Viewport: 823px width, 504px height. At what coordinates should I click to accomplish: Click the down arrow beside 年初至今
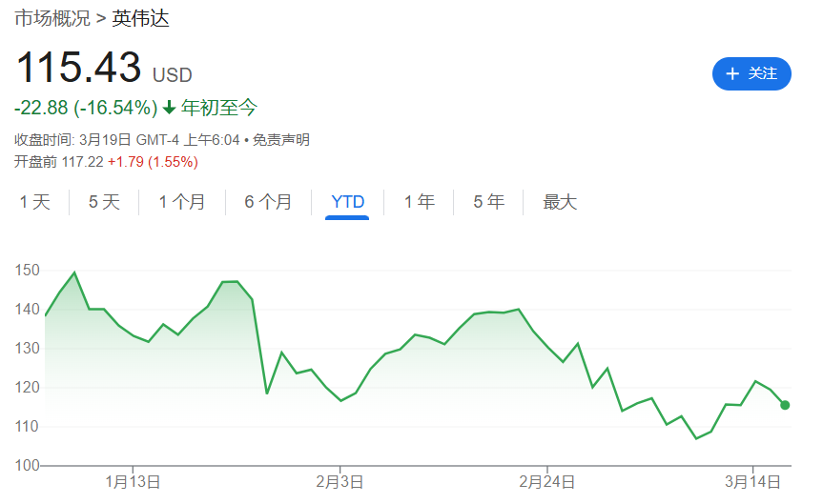click(x=169, y=108)
